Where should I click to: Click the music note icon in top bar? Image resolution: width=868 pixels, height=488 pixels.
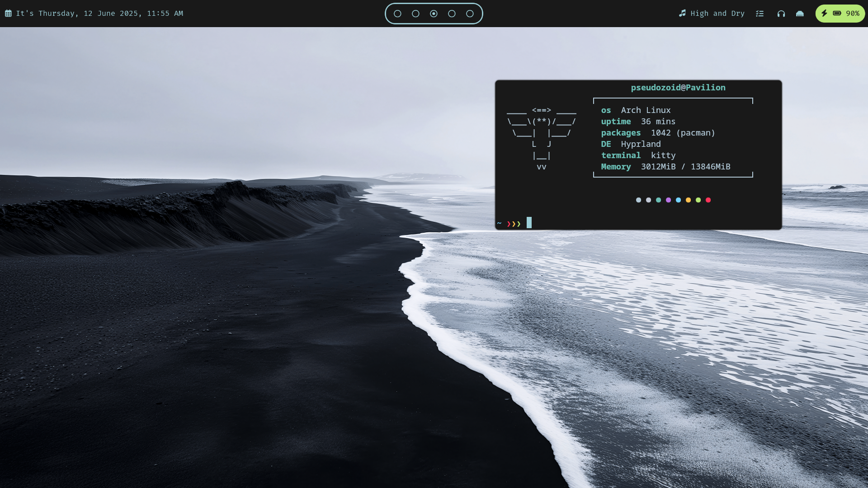[682, 13]
